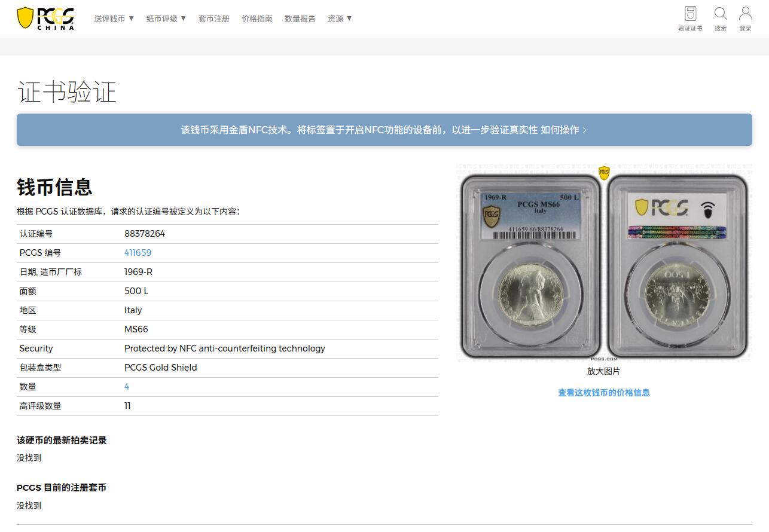
Task: Select the PCGS Gold Shield holder type
Action: [161, 368]
